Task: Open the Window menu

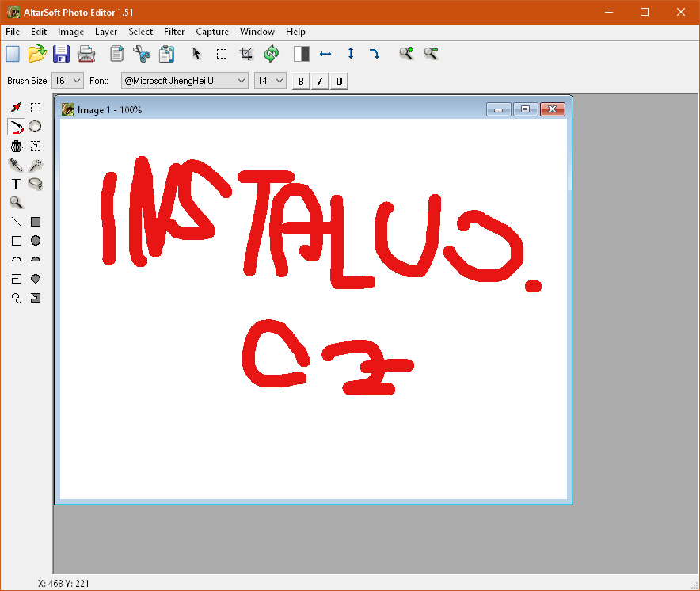Action: pos(257,32)
